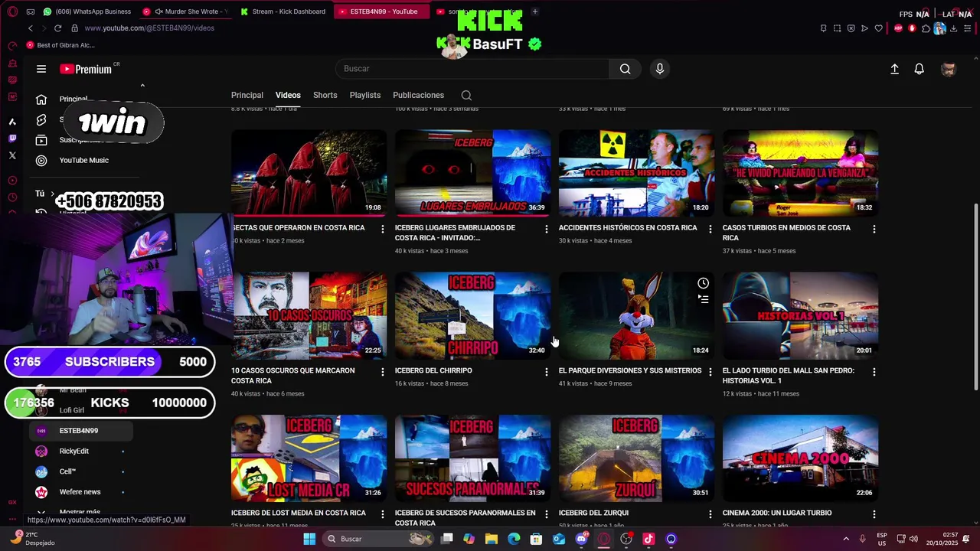Viewport: 980px width, 551px height.
Task: Go to YouTube Premium home logo
Action: point(86,69)
